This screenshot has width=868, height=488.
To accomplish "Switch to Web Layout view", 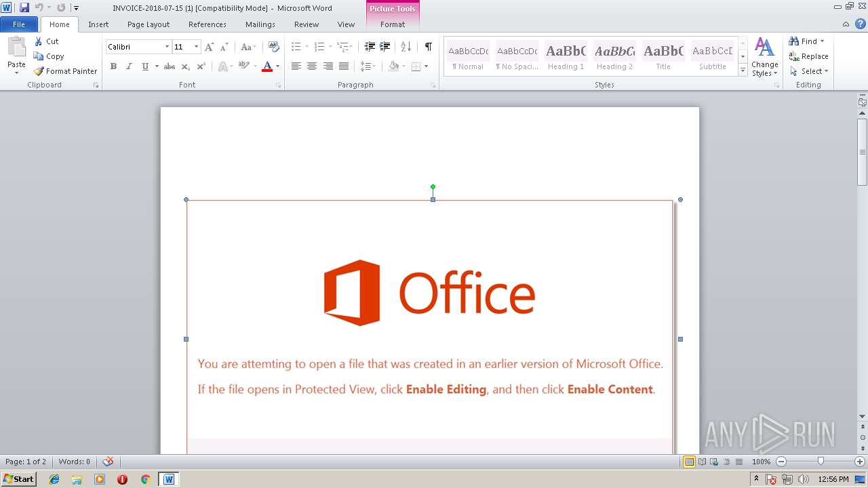I will [713, 462].
